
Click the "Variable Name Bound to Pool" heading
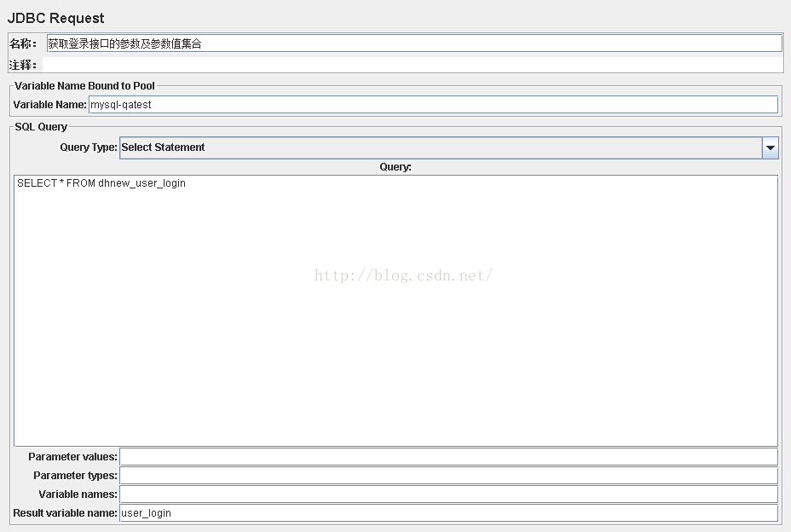coord(84,86)
